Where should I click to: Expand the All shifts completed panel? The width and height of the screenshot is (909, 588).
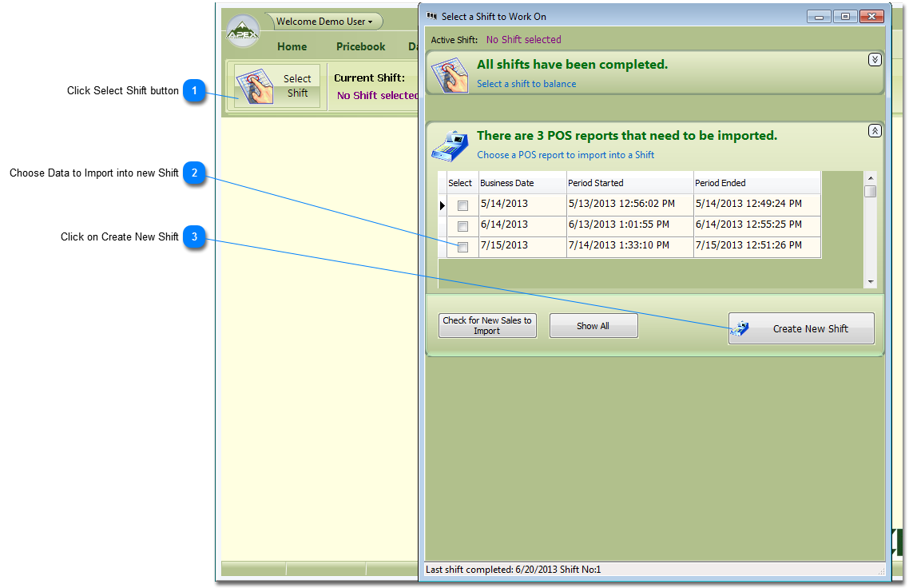(x=875, y=60)
